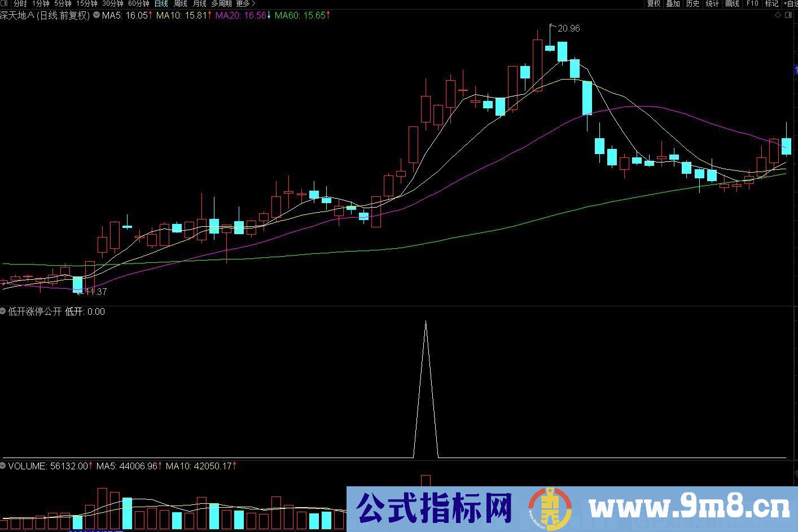Image resolution: width=798 pixels, height=532 pixels.
Task: Open VOLUME indicator dropdown arrow
Action: coord(3,466)
